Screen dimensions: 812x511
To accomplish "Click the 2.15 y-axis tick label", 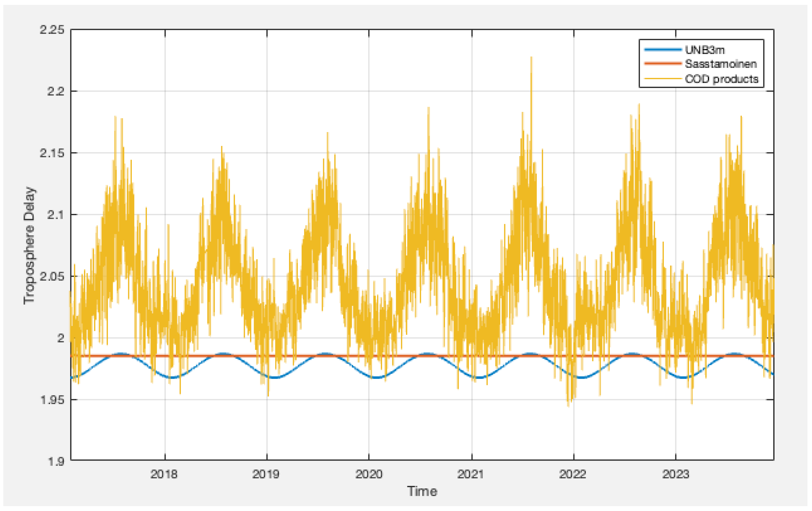I will [x=52, y=153].
